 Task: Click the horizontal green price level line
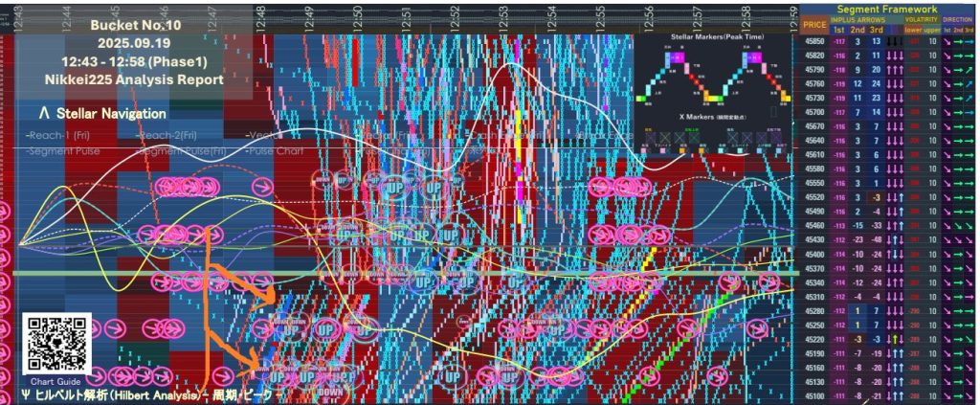coord(383,274)
